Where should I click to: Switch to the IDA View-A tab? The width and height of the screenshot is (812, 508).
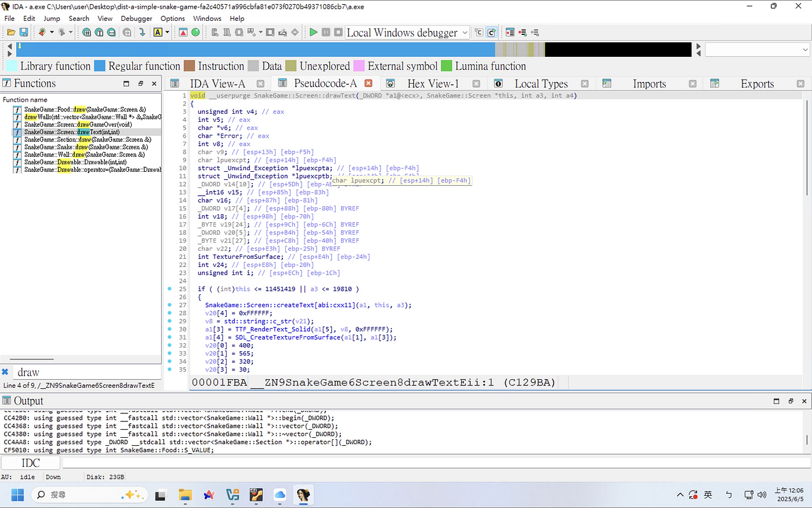pyautogui.click(x=217, y=84)
